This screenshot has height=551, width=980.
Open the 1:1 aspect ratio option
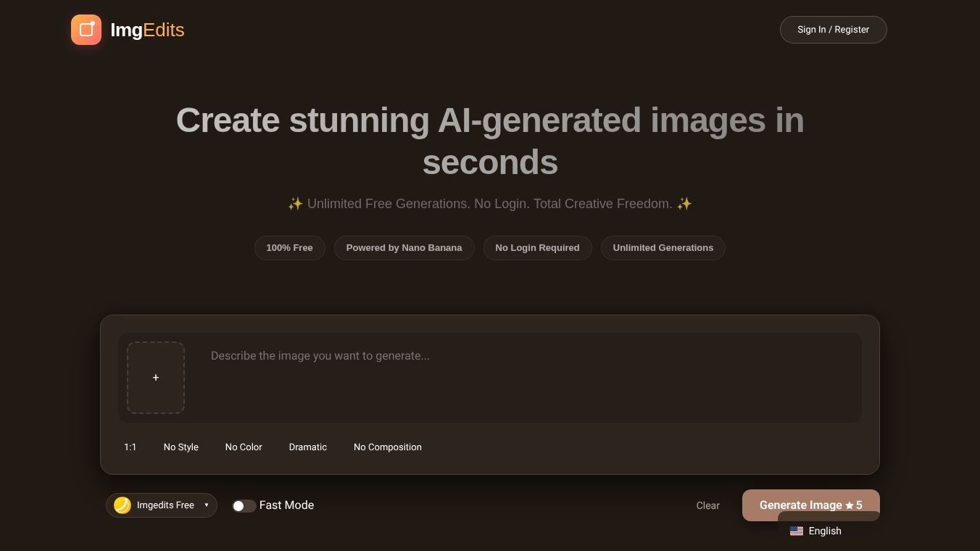[x=130, y=447]
